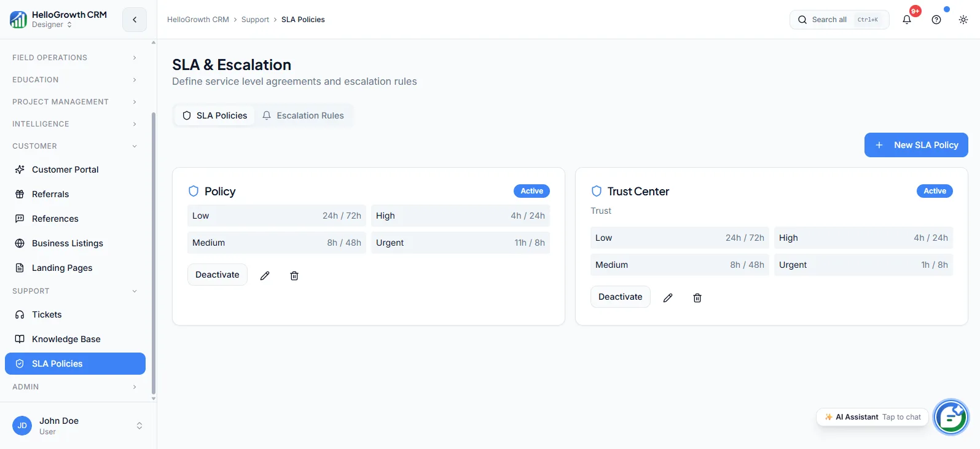
Task: Click Trust Center Low 24h / 72h row
Action: (x=680, y=238)
